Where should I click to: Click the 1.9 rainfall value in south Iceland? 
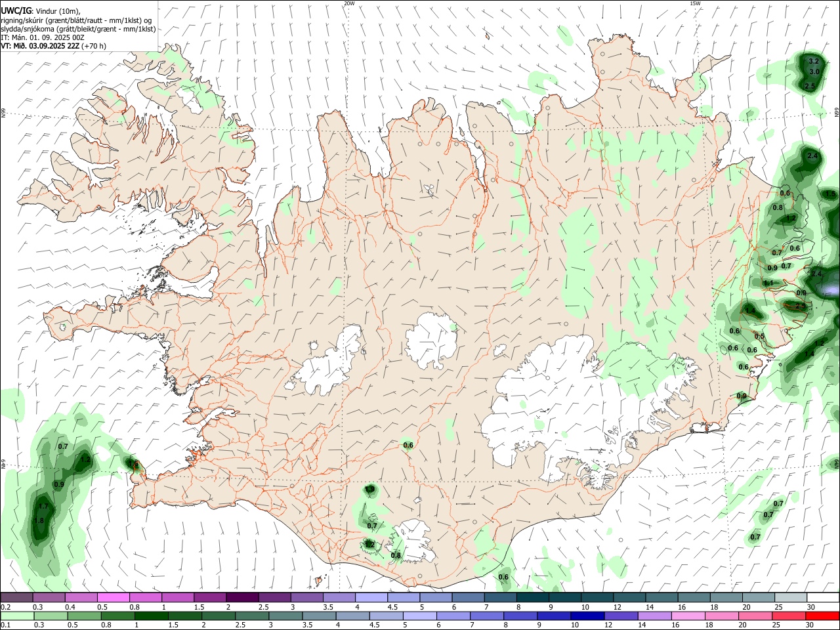pyautogui.click(x=370, y=489)
